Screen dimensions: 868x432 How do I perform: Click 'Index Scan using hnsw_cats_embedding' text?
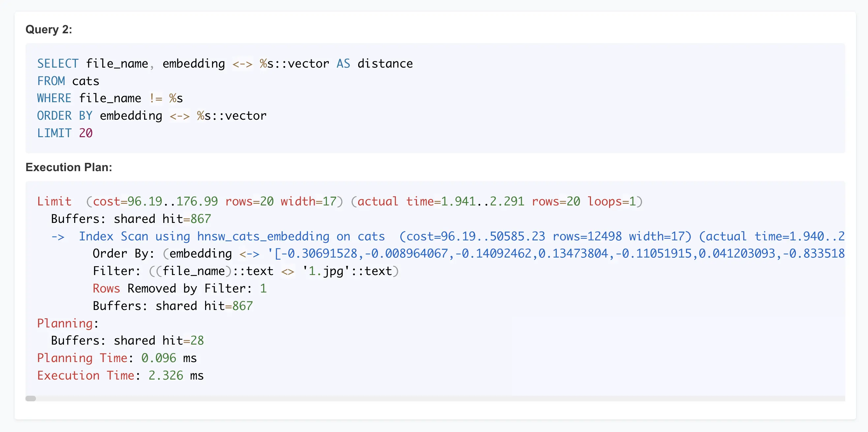[204, 236]
